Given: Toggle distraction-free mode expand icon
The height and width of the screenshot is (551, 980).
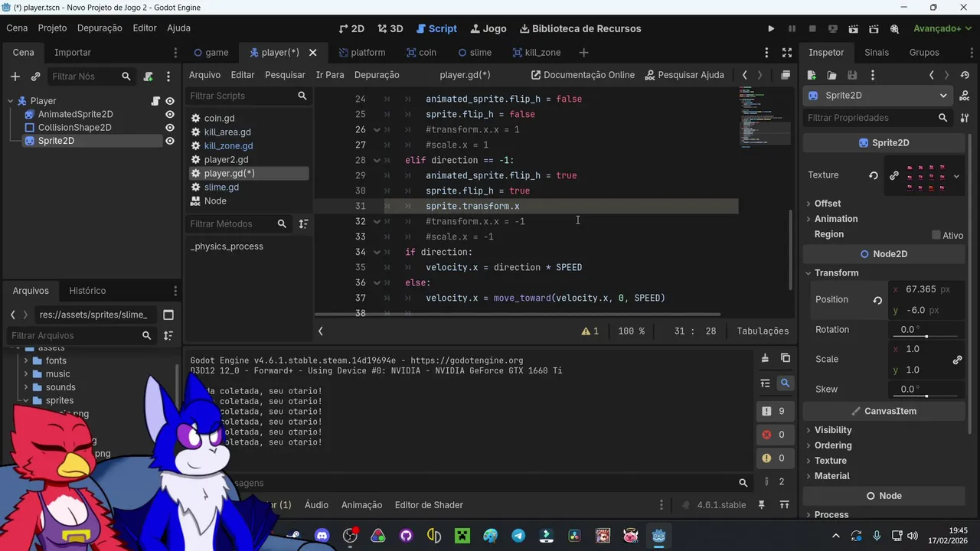Looking at the screenshot, I should pyautogui.click(x=786, y=52).
